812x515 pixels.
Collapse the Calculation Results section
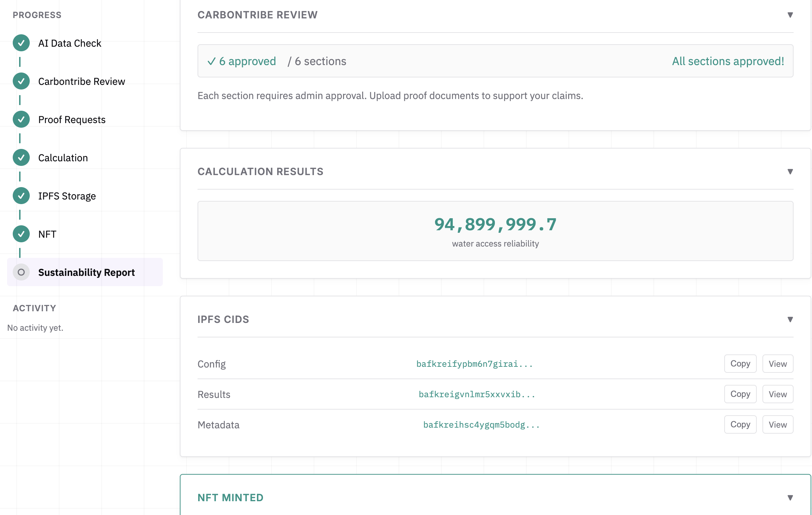pyautogui.click(x=790, y=172)
